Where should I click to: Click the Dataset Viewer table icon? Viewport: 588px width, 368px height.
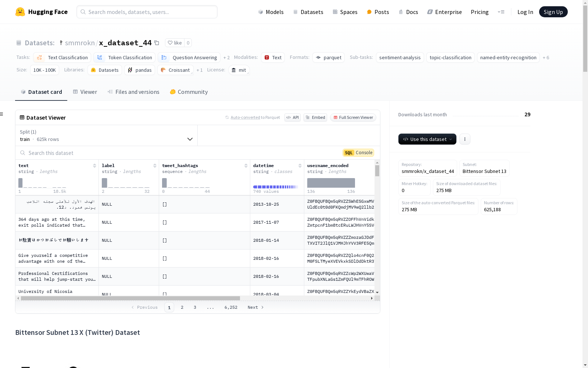[22, 117]
